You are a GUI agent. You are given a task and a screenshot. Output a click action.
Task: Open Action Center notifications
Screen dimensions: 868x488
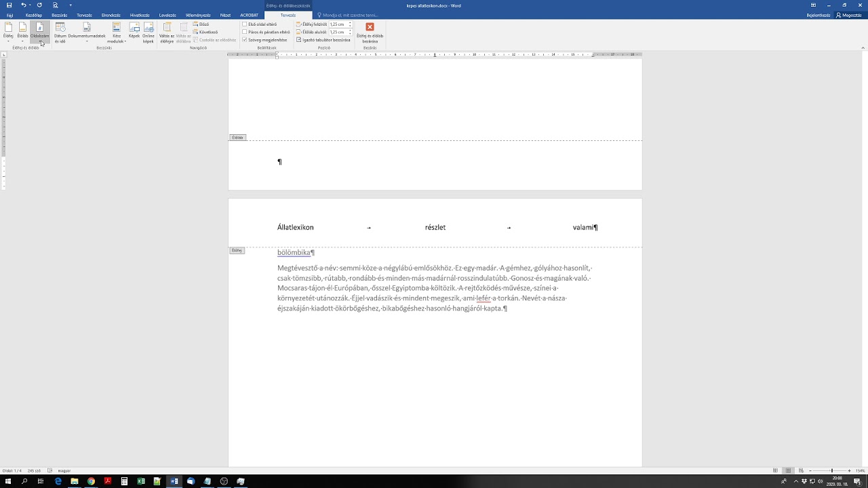pos(857,481)
